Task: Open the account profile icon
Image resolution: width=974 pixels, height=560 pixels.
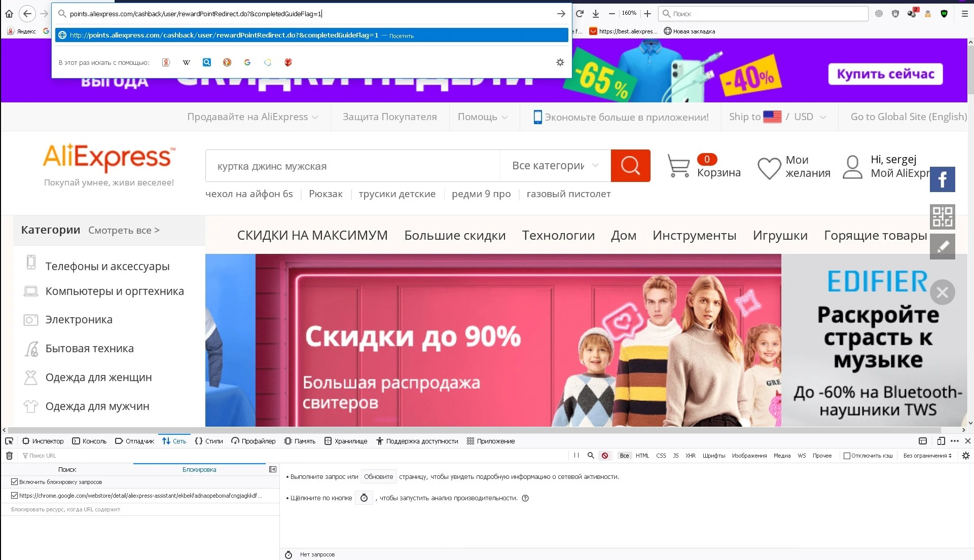Action: [852, 167]
